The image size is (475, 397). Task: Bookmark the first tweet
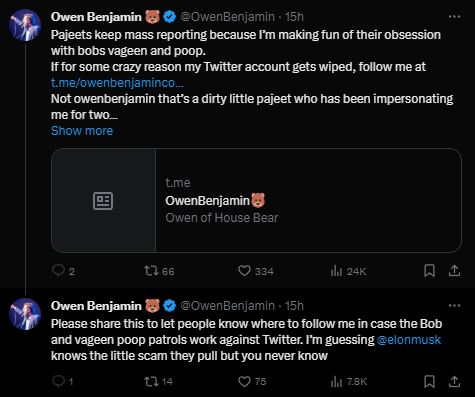point(429,271)
